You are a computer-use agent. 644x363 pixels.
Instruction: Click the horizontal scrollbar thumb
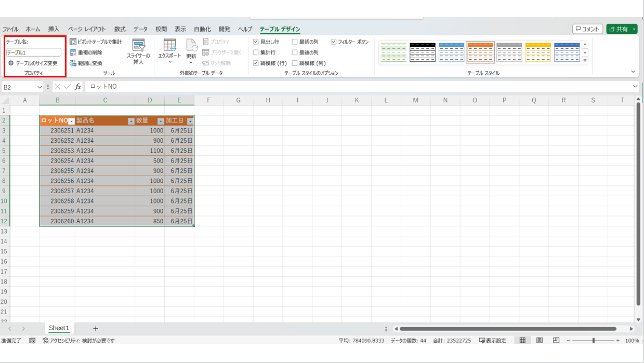[x=508, y=329]
